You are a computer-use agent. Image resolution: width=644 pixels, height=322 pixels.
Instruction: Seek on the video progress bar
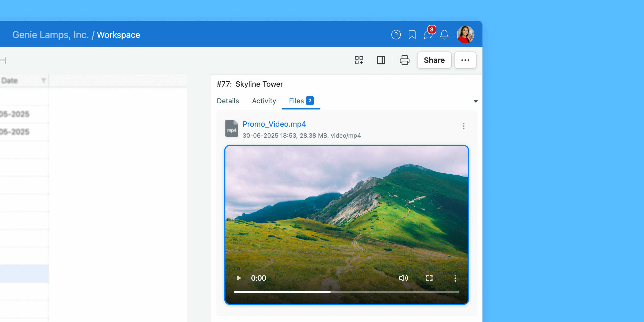(346, 292)
